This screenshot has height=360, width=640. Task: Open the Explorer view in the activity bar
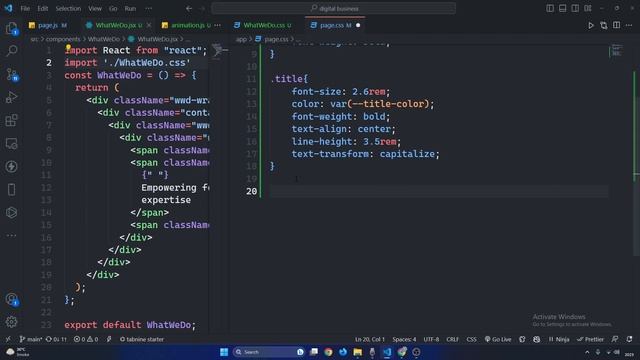(11, 28)
